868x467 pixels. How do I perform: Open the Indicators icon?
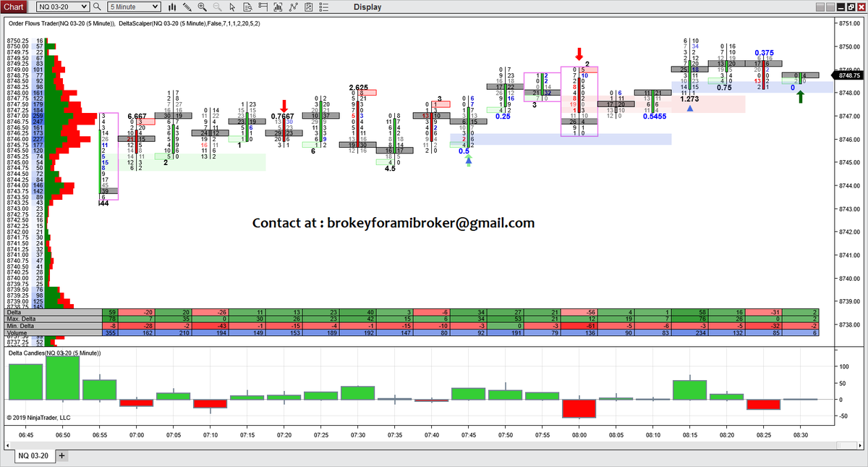293,7
